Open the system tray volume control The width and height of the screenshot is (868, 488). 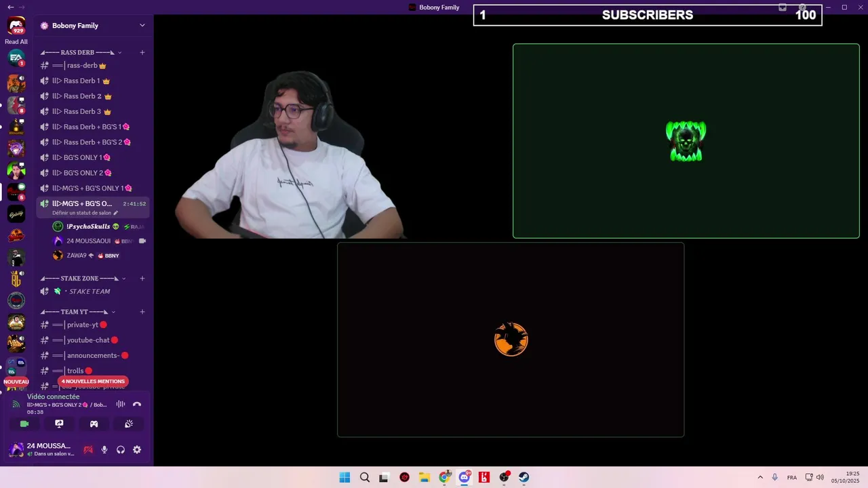[x=820, y=477]
